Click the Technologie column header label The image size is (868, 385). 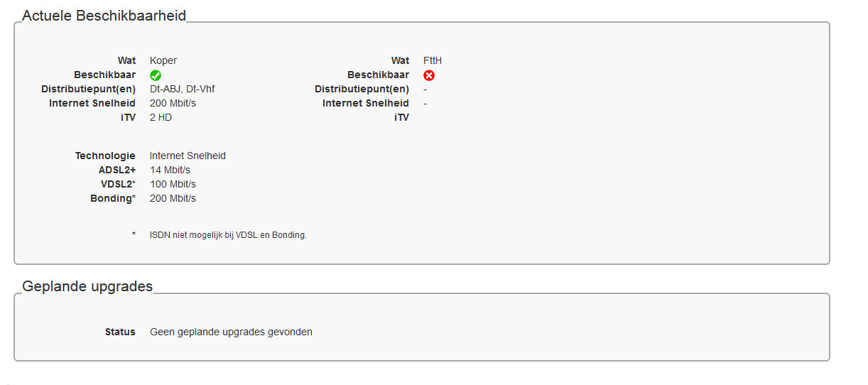(x=105, y=156)
